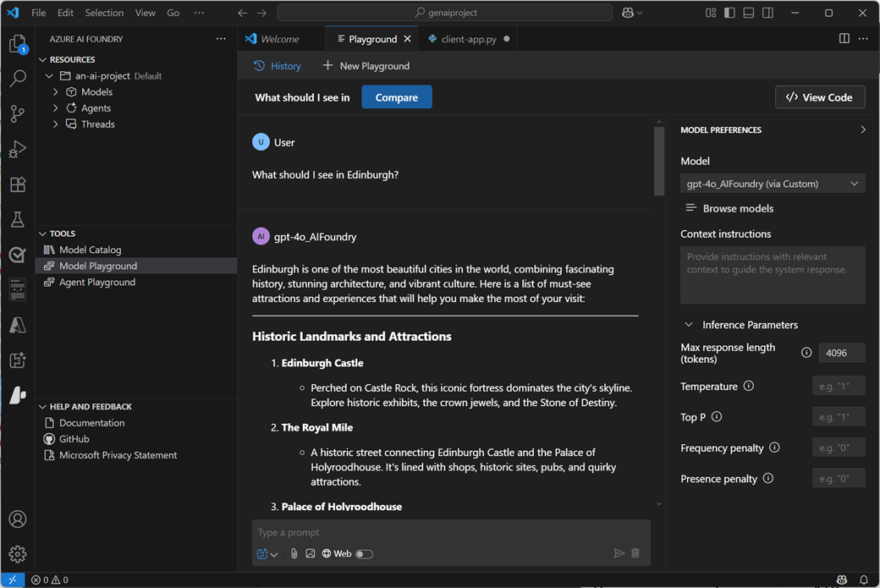Image resolution: width=880 pixels, height=588 pixels.
Task: Switch to the Welcome tab
Action: coord(280,38)
